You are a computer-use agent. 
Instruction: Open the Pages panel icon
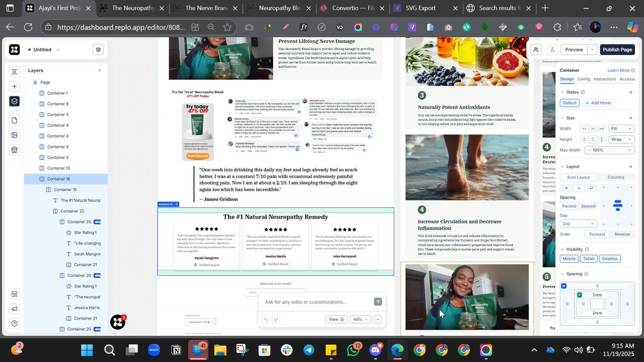14,120
